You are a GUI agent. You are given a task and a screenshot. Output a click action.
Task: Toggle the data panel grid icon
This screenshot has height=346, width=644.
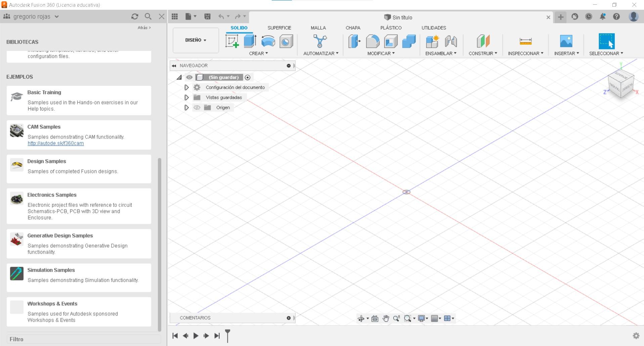pos(175,16)
